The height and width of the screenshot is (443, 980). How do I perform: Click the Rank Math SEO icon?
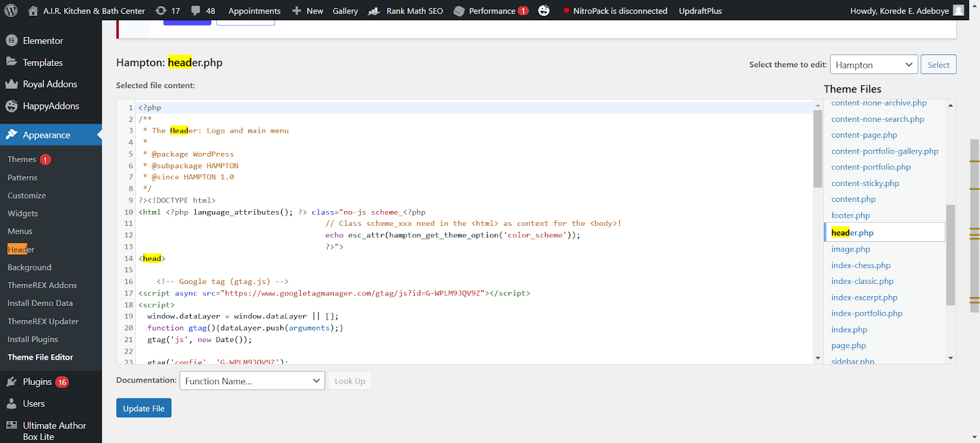374,11
